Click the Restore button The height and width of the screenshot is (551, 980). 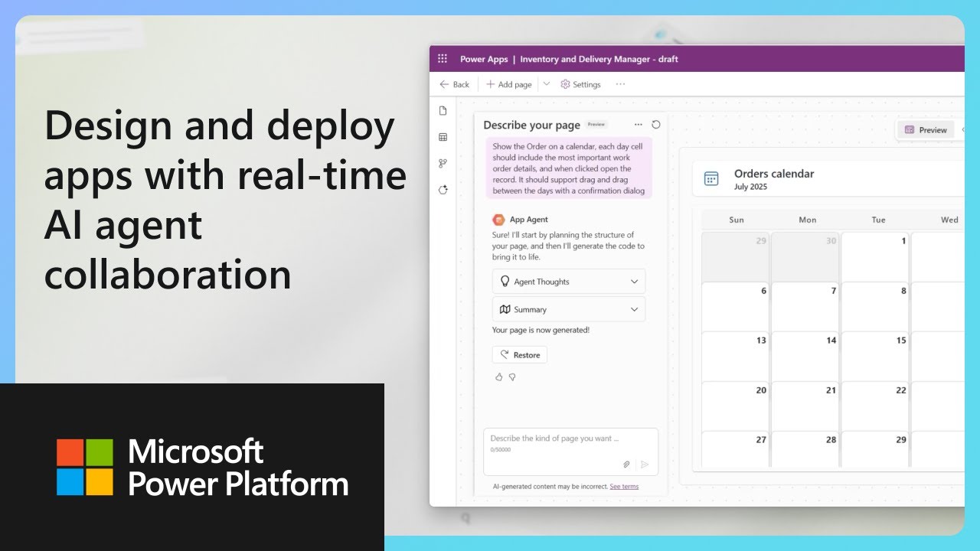pyautogui.click(x=520, y=355)
